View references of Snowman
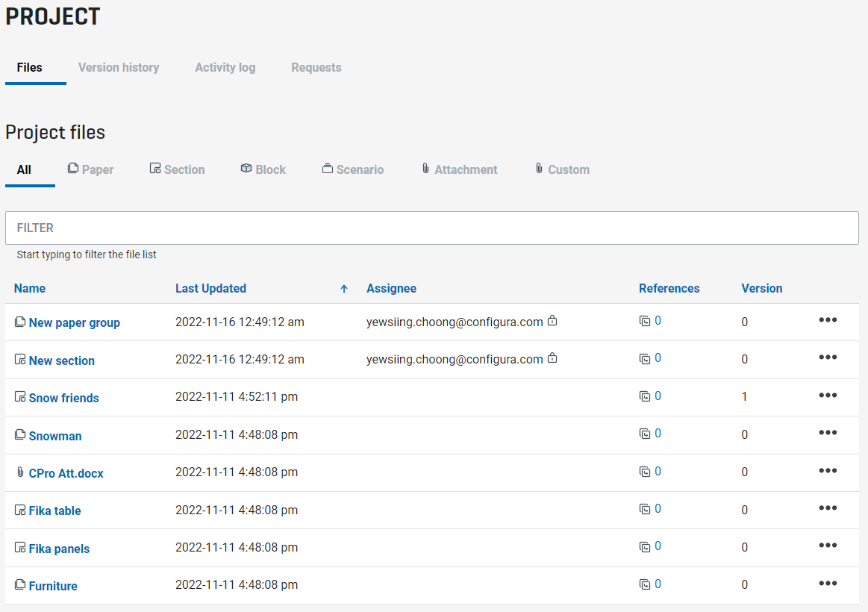The width and height of the screenshot is (868, 612). [x=651, y=434]
